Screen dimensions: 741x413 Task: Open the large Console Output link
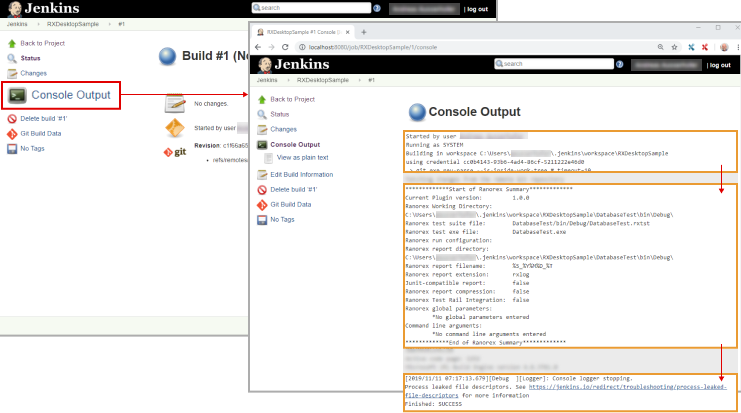tap(71, 95)
